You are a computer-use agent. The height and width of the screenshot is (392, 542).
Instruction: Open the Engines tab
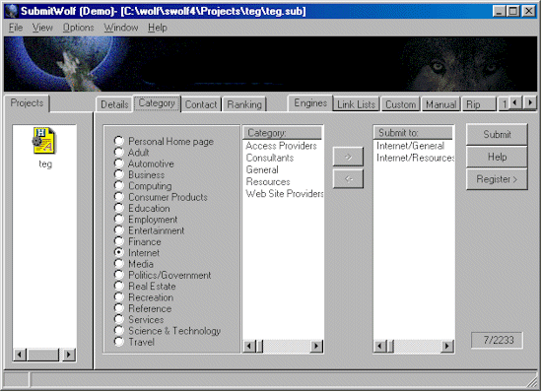310,102
